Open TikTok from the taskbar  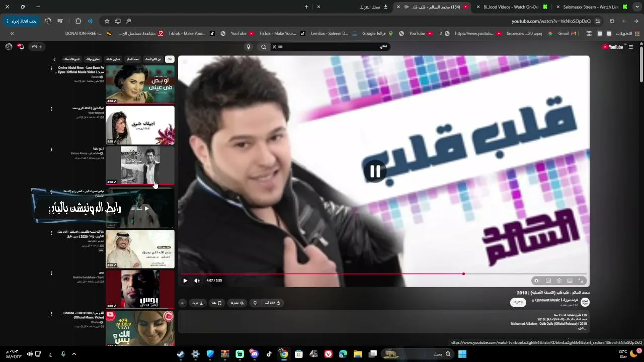pyautogui.click(x=269, y=354)
